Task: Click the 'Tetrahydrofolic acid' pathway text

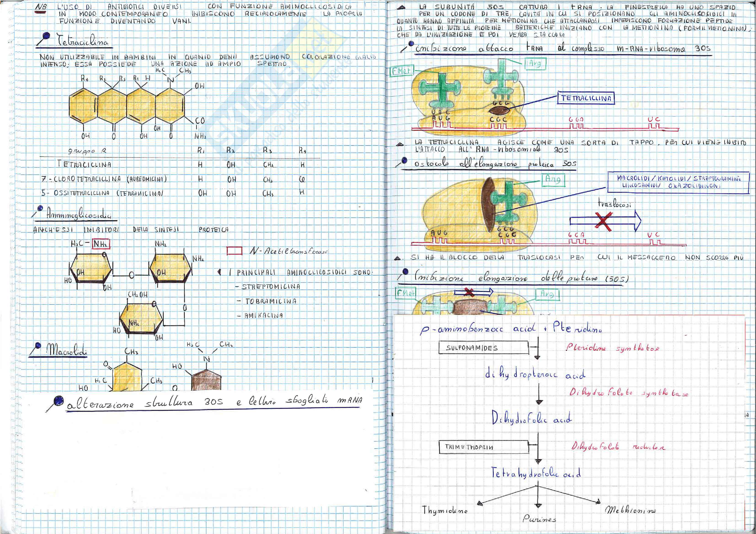Action: coord(536,473)
